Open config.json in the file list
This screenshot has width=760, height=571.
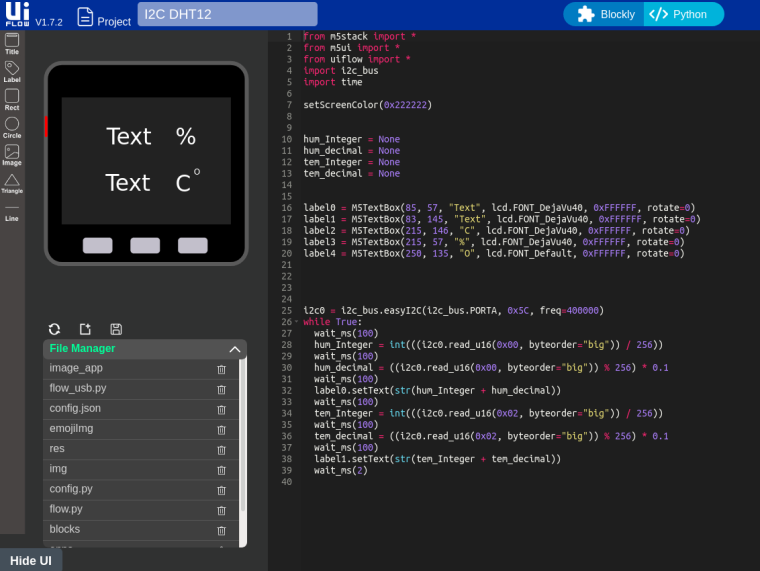point(75,408)
